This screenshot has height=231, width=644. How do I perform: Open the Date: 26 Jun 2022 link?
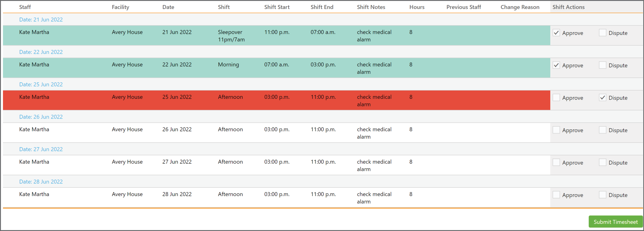click(41, 117)
